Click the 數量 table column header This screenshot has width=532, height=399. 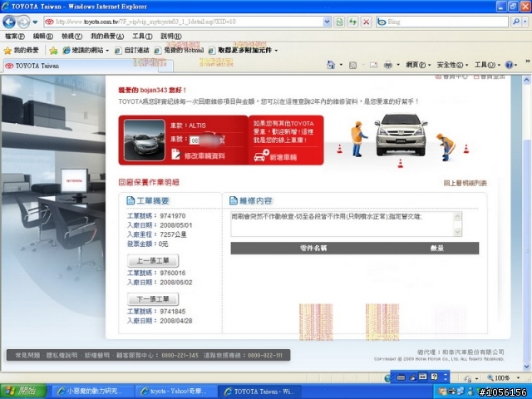(437, 248)
